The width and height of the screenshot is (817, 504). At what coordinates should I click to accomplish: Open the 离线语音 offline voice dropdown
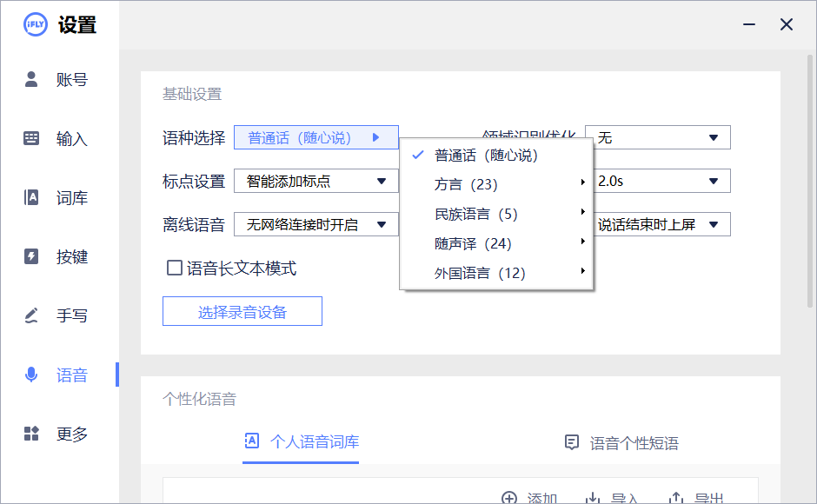point(316,225)
